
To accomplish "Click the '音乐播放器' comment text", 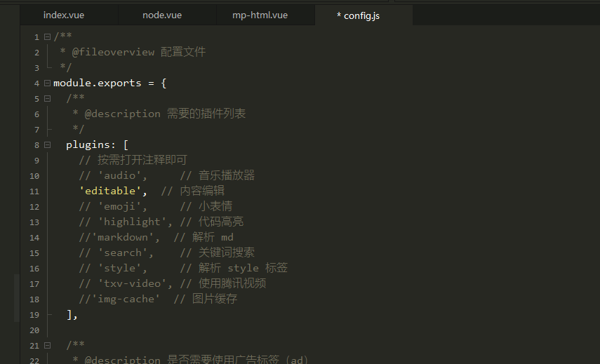I will click(x=227, y=175).
